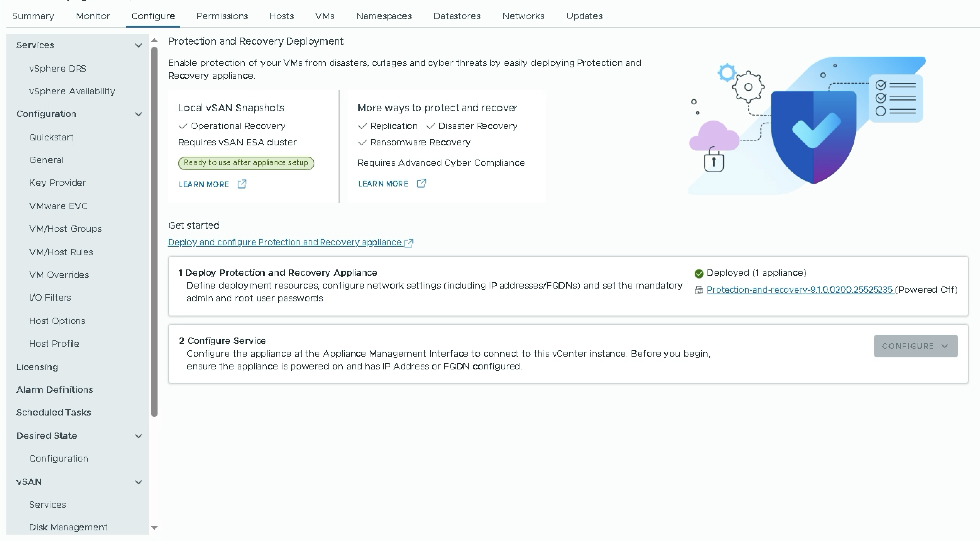
Task: Open the Protection-and-recovery-9.1.0.0200.25525235 appliance link
Action: tap(800, 290)
